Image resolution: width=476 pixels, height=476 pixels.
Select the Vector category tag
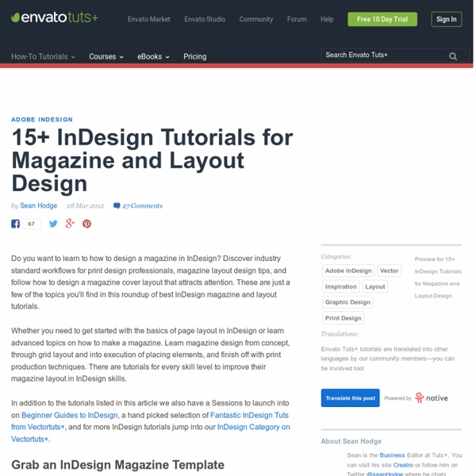[x=390, y=271]
